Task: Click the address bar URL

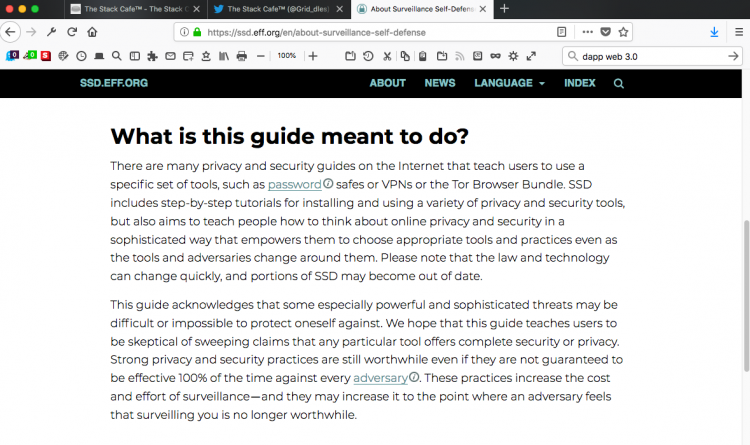Action: (x=316, y=33)
